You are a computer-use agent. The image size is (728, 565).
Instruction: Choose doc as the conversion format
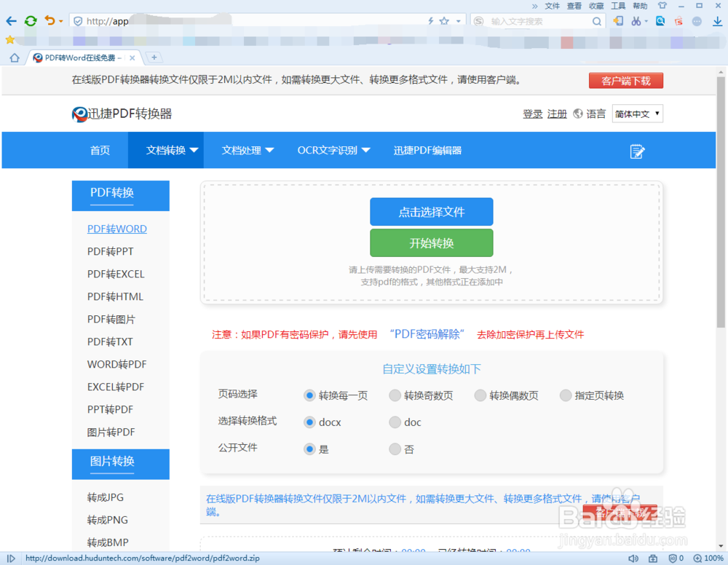click(x=395, y=422)
